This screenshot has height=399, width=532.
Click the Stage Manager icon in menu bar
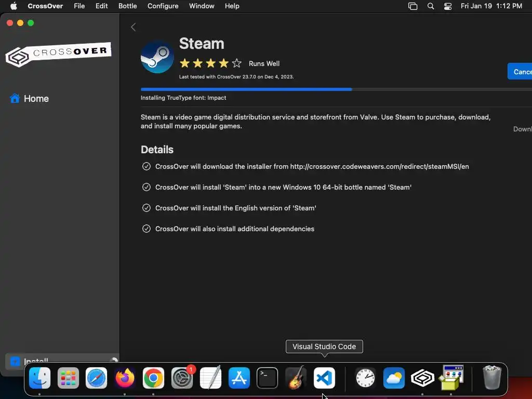click(413, 6)
